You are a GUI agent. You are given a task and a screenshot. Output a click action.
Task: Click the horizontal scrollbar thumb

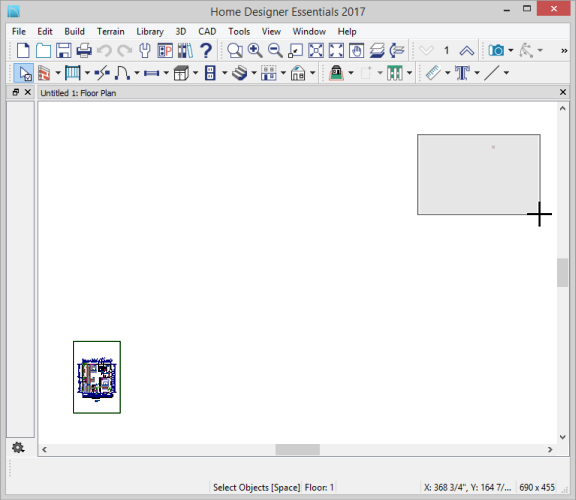[x=298, y=449]
